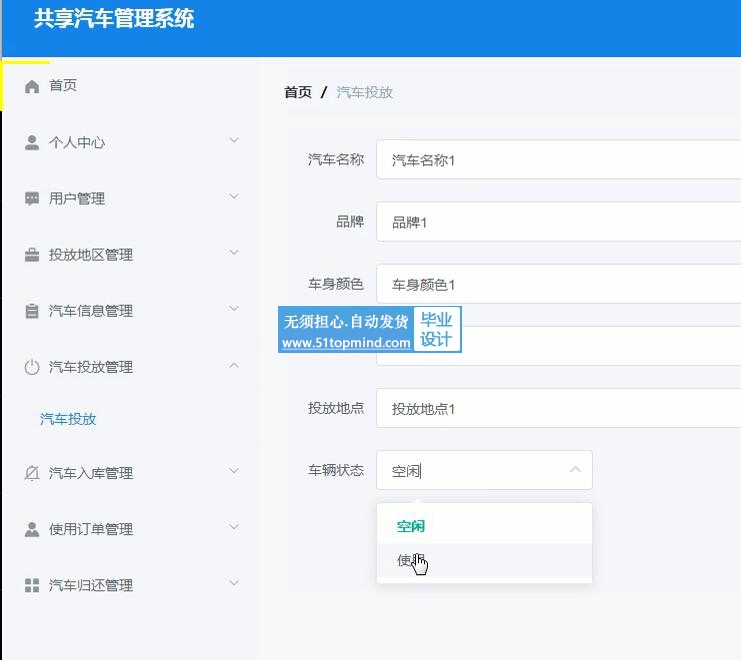Click the 共享汽车管理系统 header title
Image resolution: width=741 pixels, height=660 pixels.
pyautogui.click(x=114, y=18)
